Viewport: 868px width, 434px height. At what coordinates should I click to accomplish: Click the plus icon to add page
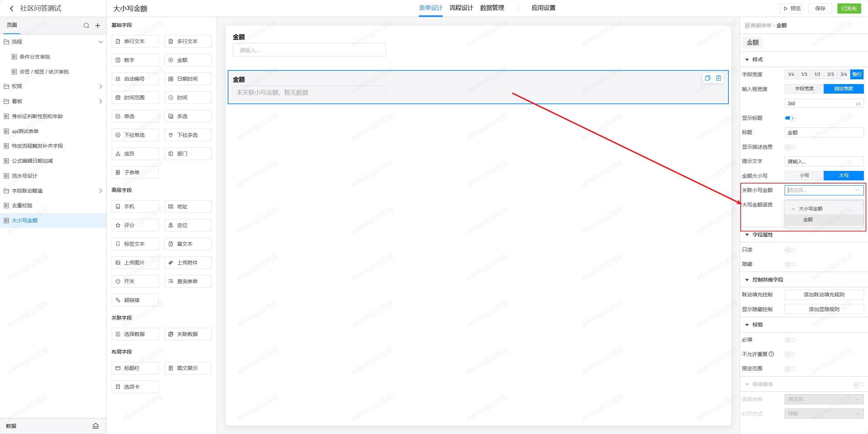point(98,26)
